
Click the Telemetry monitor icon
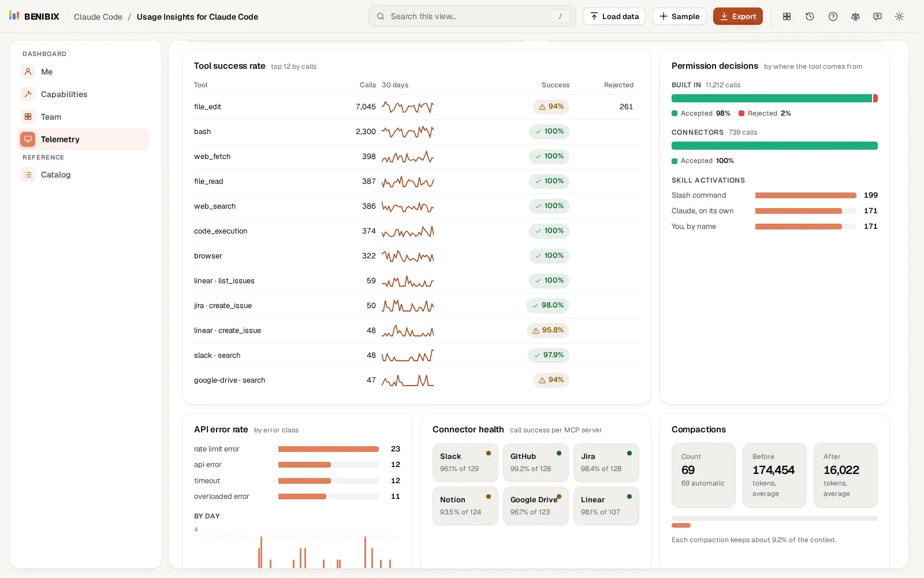pyautogui.click(x=28, y=139)
